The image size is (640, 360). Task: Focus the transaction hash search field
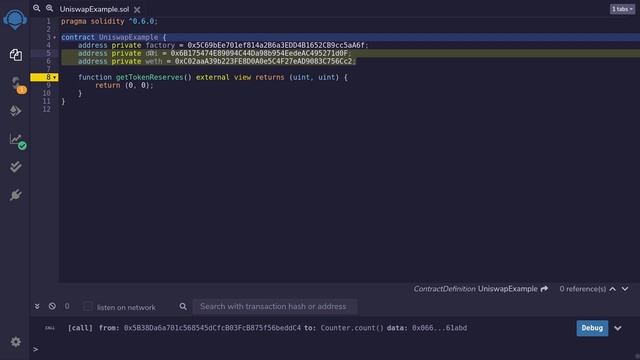pos(275,307)
